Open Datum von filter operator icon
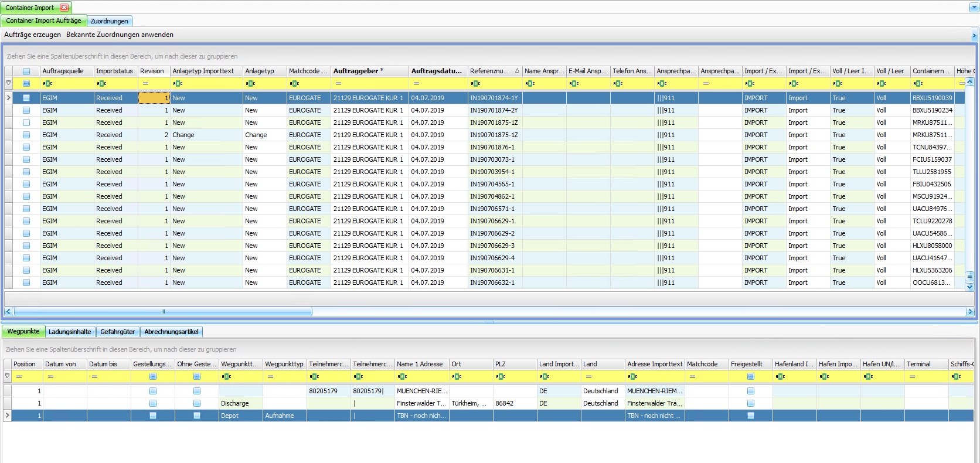Screen dimensions: 980x463 tap(50, 376)
